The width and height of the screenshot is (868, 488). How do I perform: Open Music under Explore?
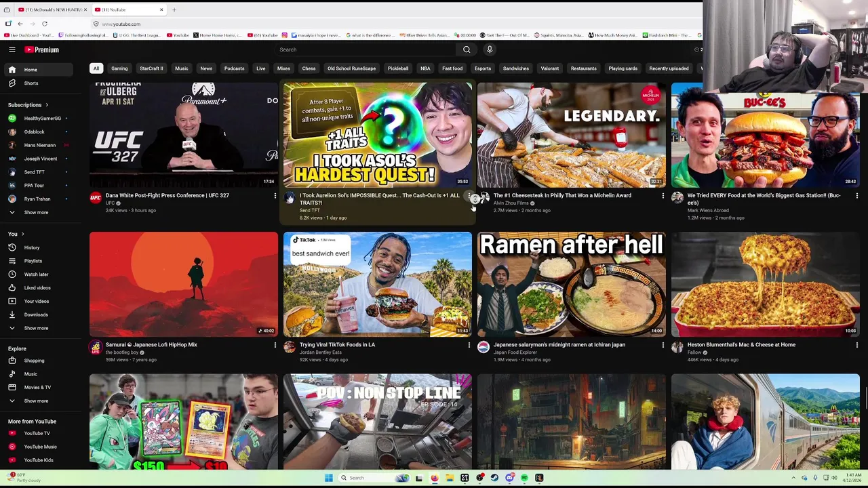click(38, 374)
